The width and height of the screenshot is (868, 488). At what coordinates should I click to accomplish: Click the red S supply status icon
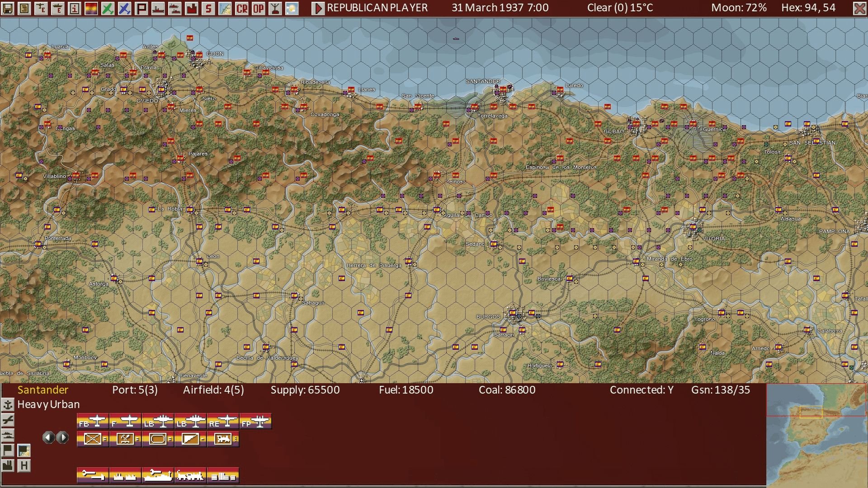[x=208, y=8]
